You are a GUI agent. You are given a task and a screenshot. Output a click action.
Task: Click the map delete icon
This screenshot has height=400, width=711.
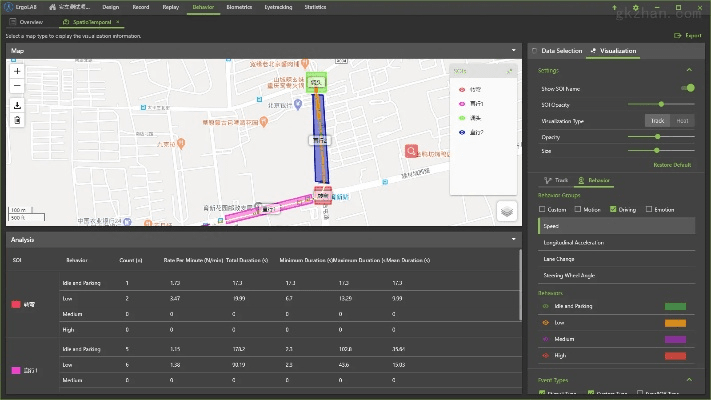(x=17, y=119)
